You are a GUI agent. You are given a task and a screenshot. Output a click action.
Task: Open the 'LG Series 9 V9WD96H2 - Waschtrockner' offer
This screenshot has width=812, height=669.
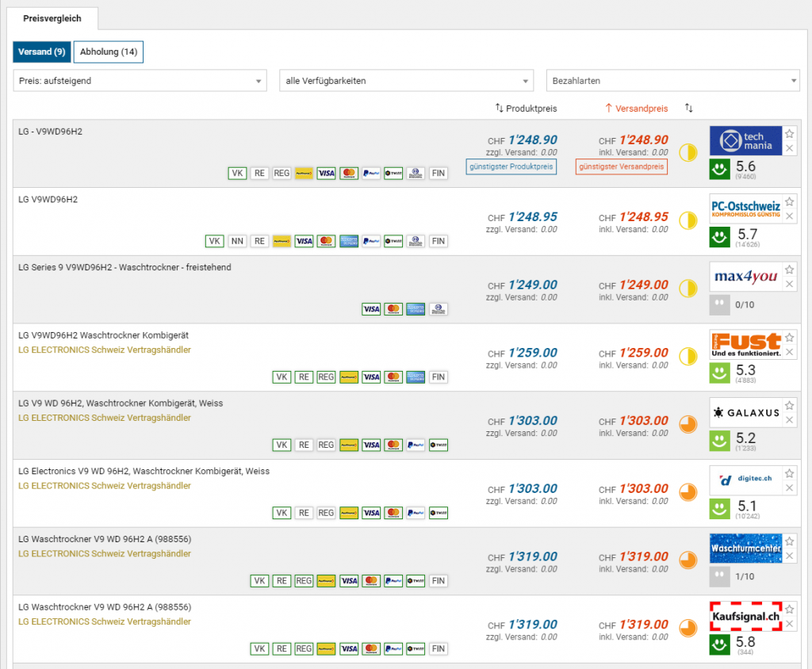[124, 268]
